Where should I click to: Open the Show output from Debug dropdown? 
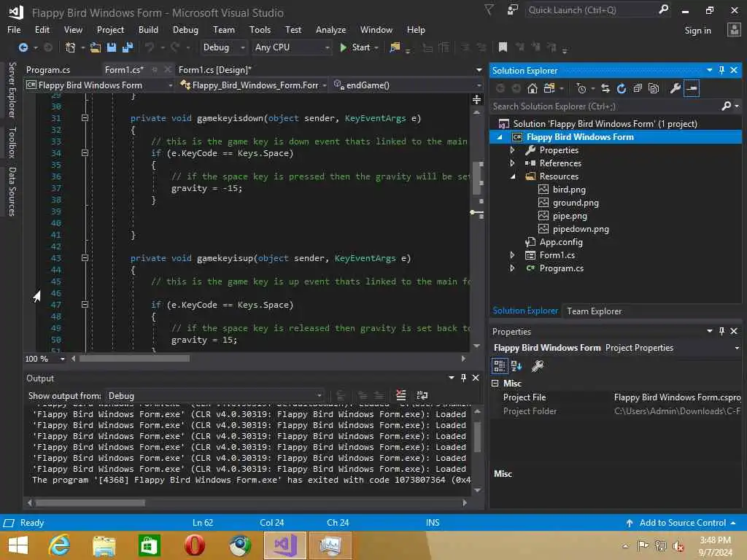[x=215, y=396]
